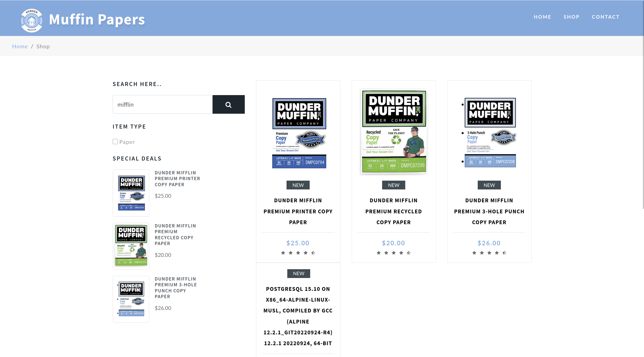This screenshot has height=357, width=644.
Task: Toggle the Paper item type checkbox
Action: [115, 142]
